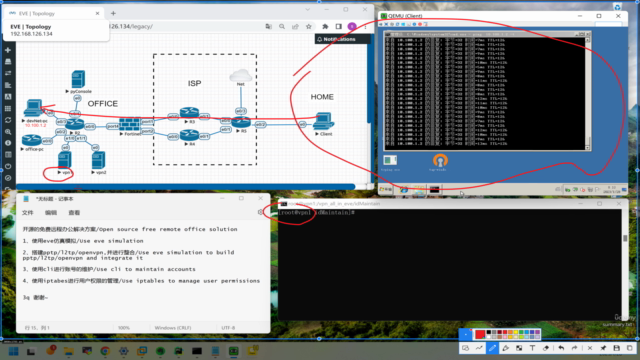This screenshot has width=640, height=360.
Task: Select the text annotation tool
Action: tap(532, 348)
